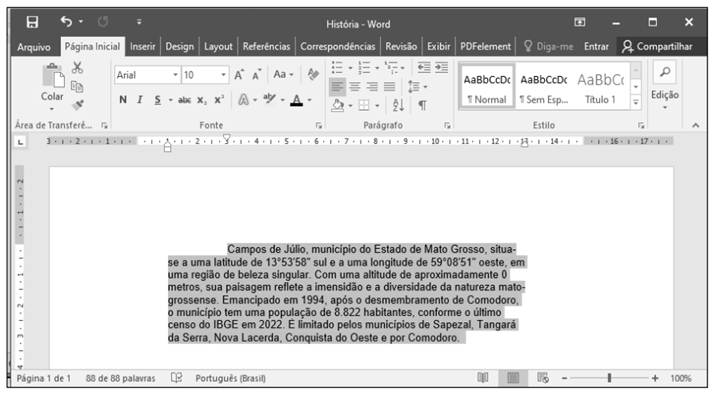720x396 pixels.
Task: Apply the Título 1 style
Action: point(600,86)
